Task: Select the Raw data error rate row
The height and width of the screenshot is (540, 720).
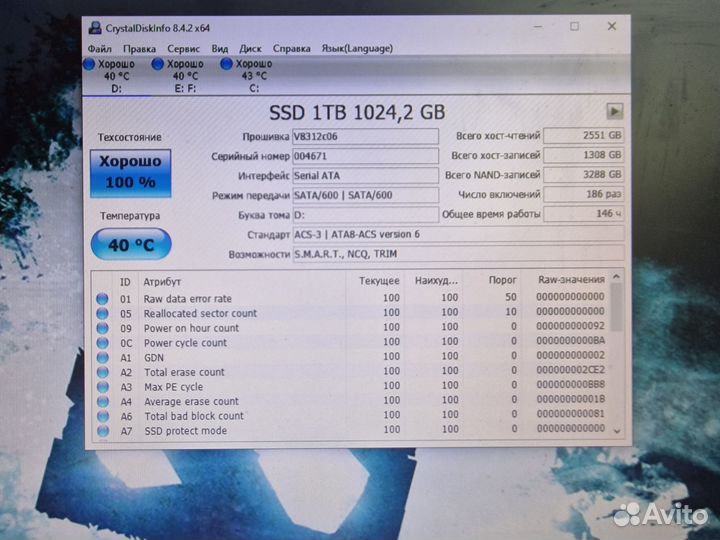Action: pyautogui.click(x=351, y=298)
